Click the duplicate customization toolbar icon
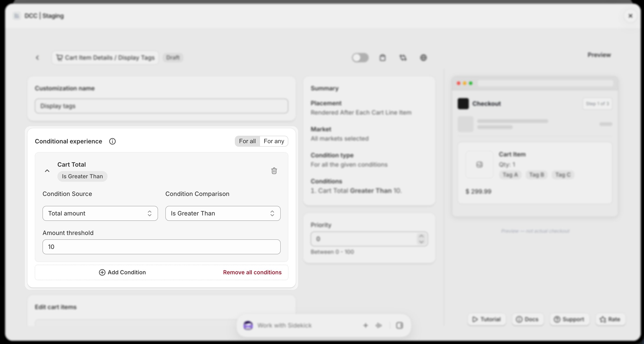The height and width of the screenshot is (344, 644). point(403,58)
